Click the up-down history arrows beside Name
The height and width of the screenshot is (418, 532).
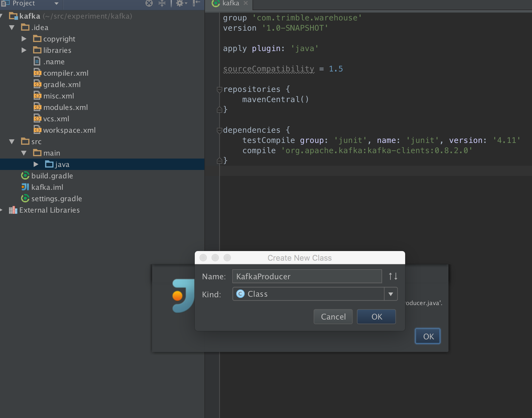pos(393,276)
